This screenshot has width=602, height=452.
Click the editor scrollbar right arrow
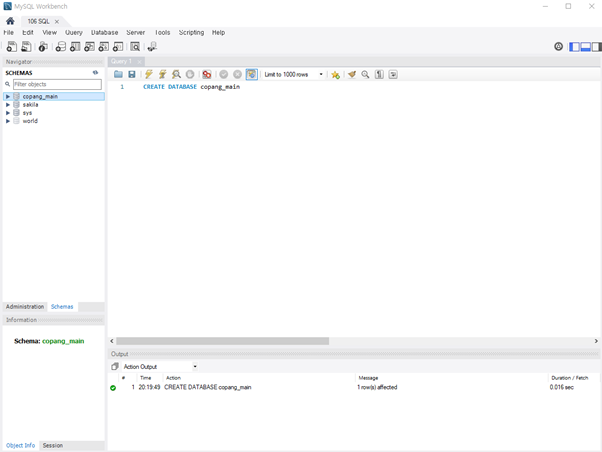(596, 341)
